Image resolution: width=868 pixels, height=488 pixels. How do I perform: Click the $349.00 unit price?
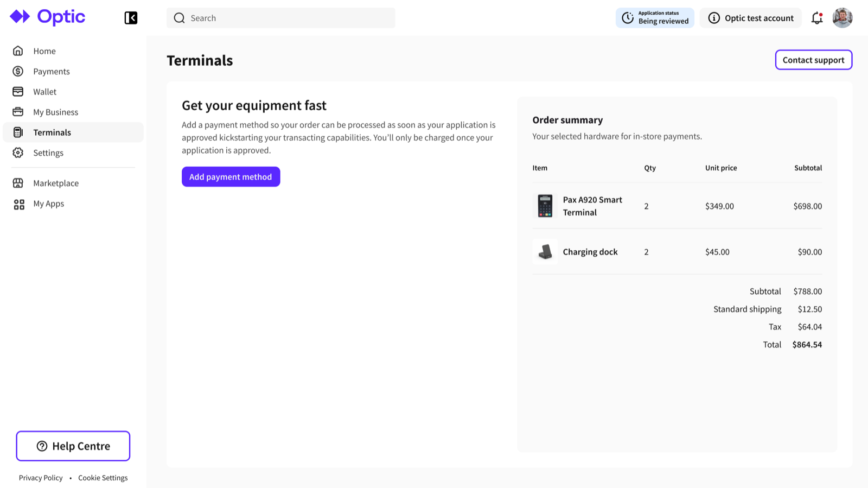[x=719, y=206]
